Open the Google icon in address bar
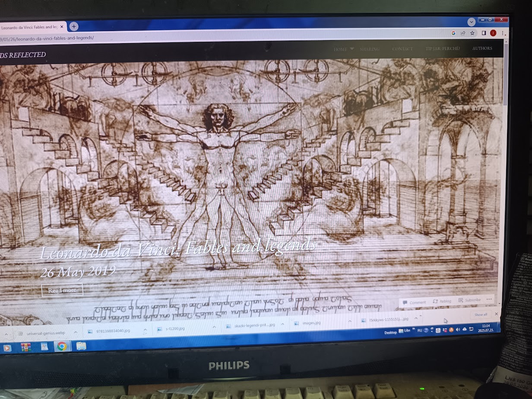 [x=453, y=33]
